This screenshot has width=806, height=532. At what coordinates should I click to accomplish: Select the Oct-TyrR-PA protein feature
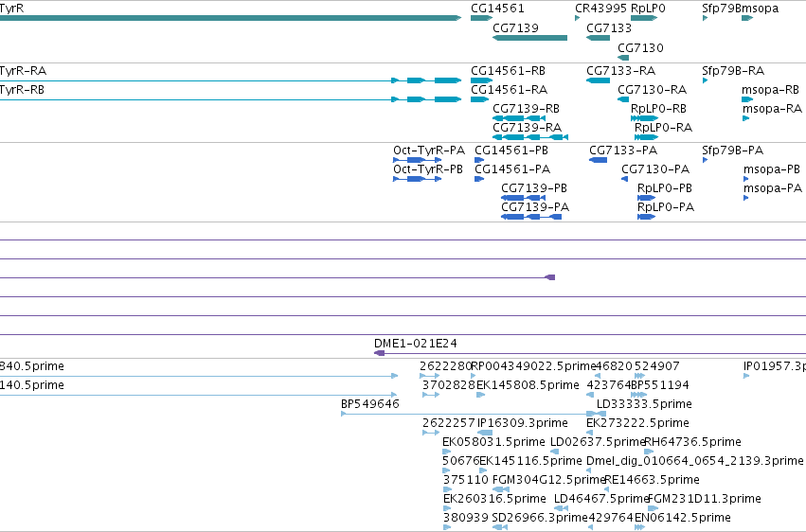click(x=417, y=160)
